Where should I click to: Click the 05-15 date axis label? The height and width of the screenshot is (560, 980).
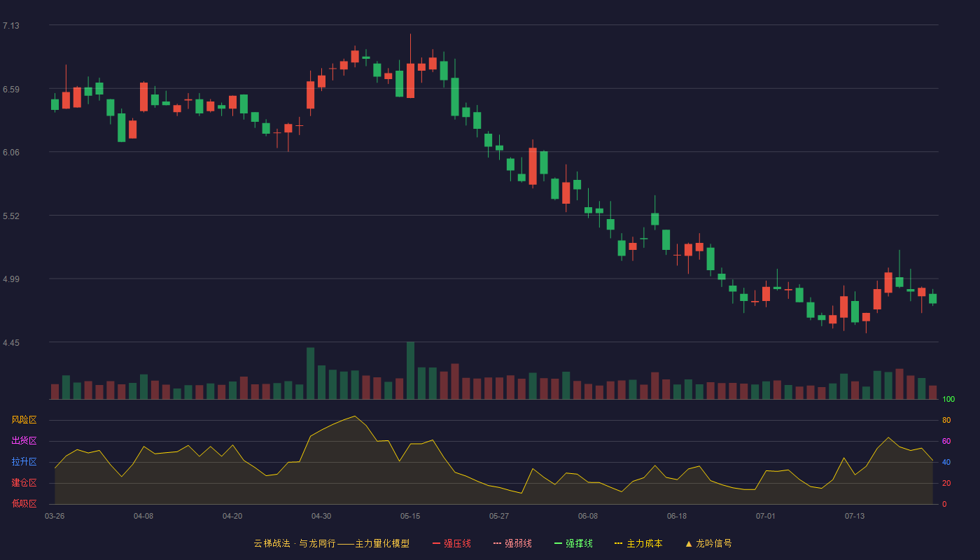(x=410, y=516)
